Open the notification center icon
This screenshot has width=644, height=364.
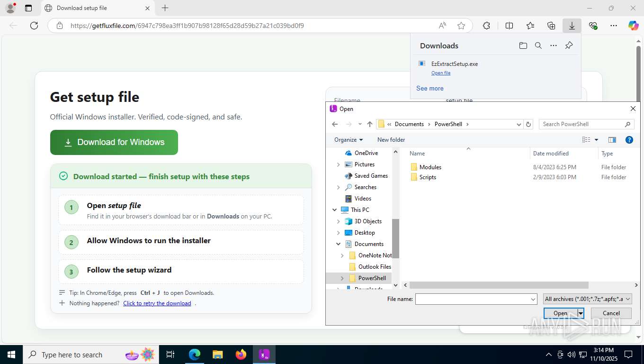tap(628, 355)
